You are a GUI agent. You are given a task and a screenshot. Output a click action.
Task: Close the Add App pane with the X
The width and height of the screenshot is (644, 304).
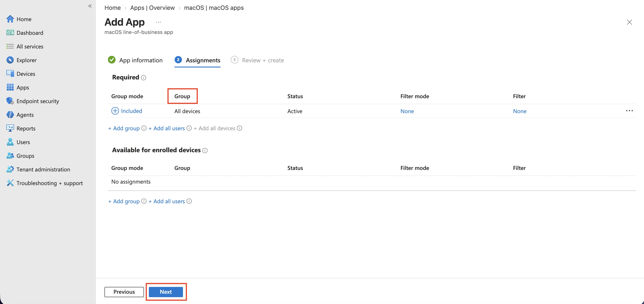(629, 22)
